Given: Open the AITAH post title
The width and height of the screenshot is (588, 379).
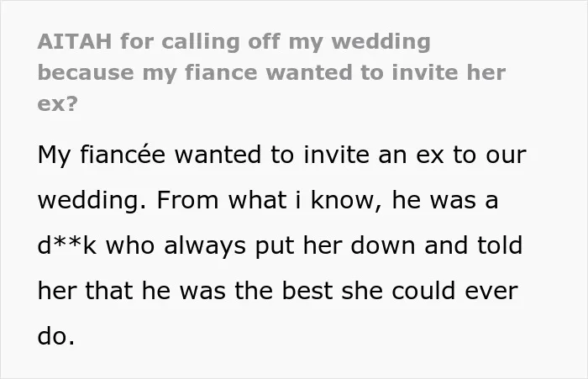Looking at the screenshot, I should tap(271, 72).
